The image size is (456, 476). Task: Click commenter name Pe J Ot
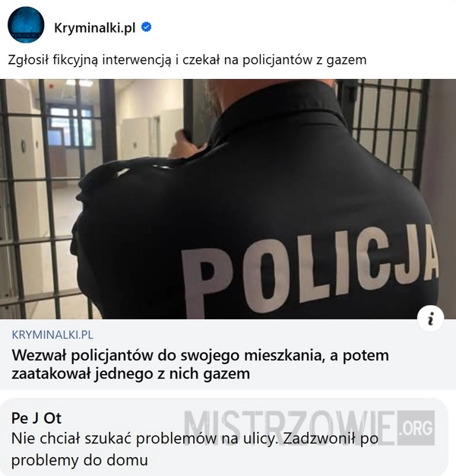36,418
